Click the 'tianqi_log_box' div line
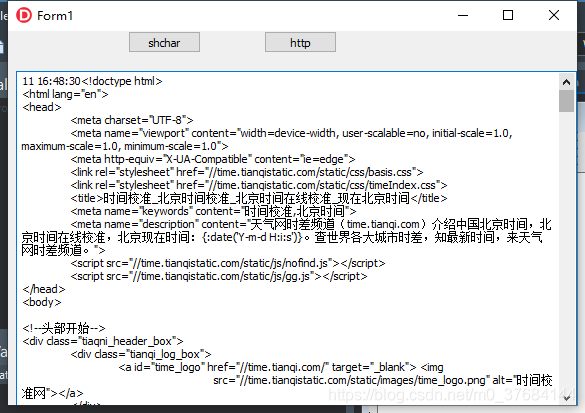585x413 pixels. click(x=141, y=354)
